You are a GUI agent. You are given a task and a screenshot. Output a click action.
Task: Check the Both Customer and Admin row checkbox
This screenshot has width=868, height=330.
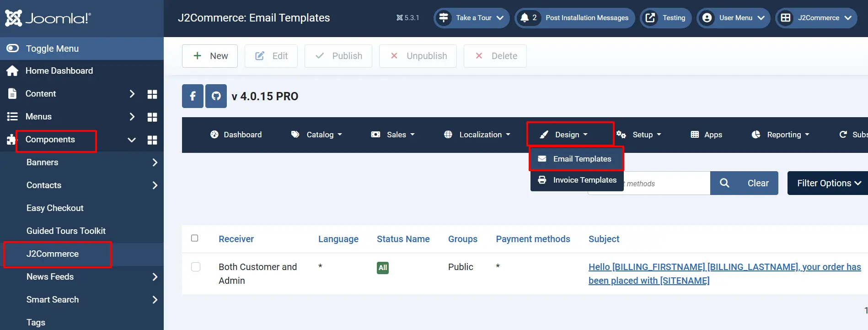click(196, 267)
